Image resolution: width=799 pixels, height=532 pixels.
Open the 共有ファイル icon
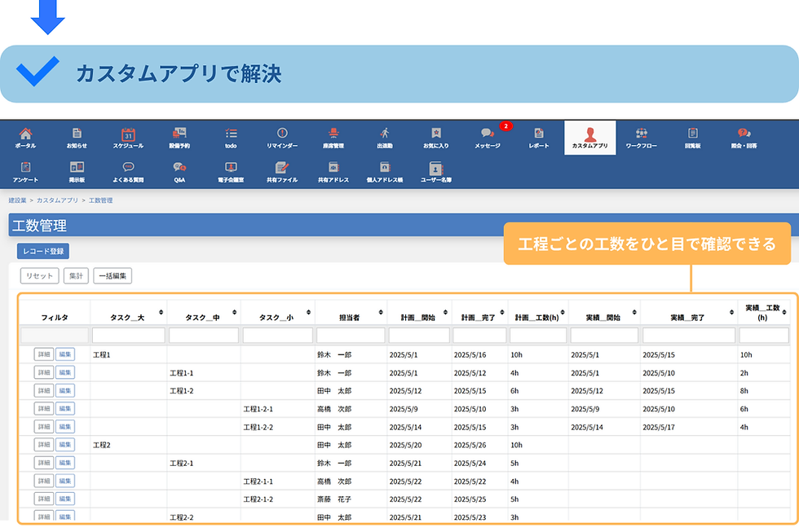[282, 172]
